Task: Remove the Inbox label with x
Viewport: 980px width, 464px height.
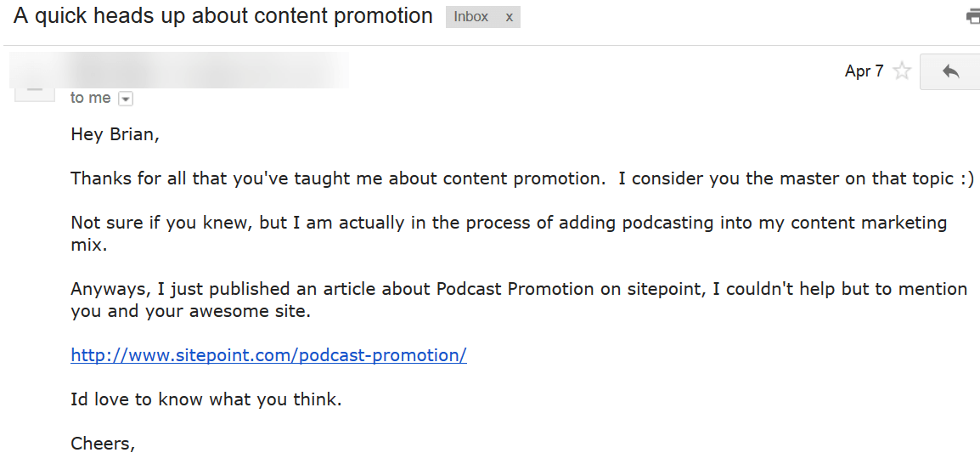Action: click(510, 18)
